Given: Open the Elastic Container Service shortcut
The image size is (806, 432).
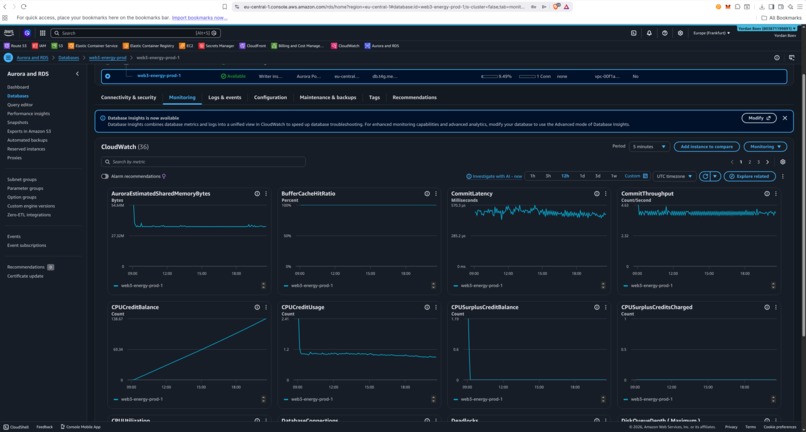Looking at the screenshot, I should pos(93,46).
